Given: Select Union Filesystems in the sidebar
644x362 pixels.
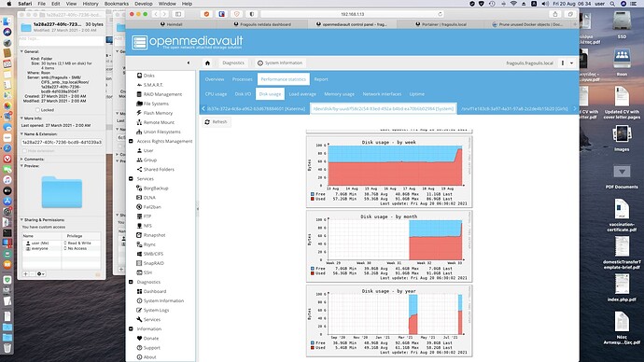Looking at the screenshot, I should [158, 132].
